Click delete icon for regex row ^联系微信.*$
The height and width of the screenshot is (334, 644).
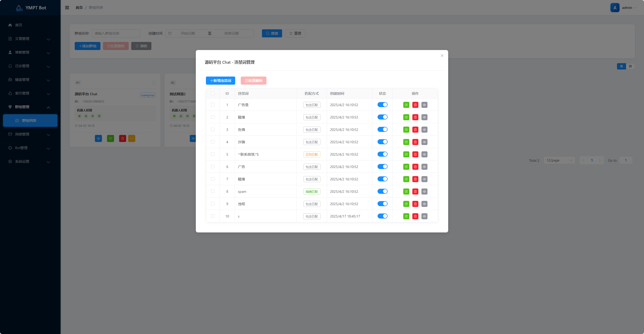pyautogui.click(x=415, y=154)
